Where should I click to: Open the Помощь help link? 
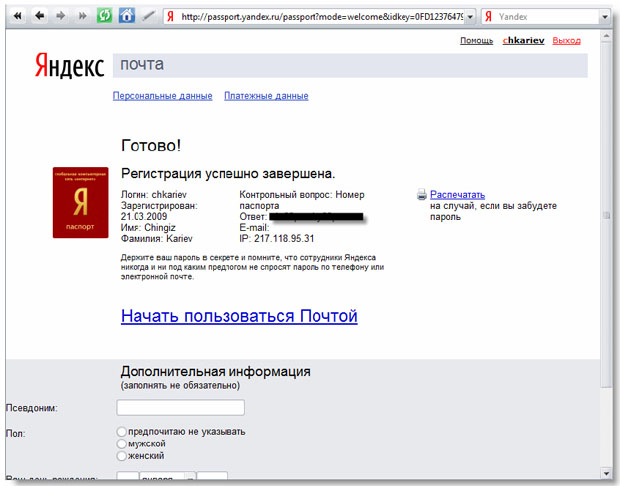476,41
